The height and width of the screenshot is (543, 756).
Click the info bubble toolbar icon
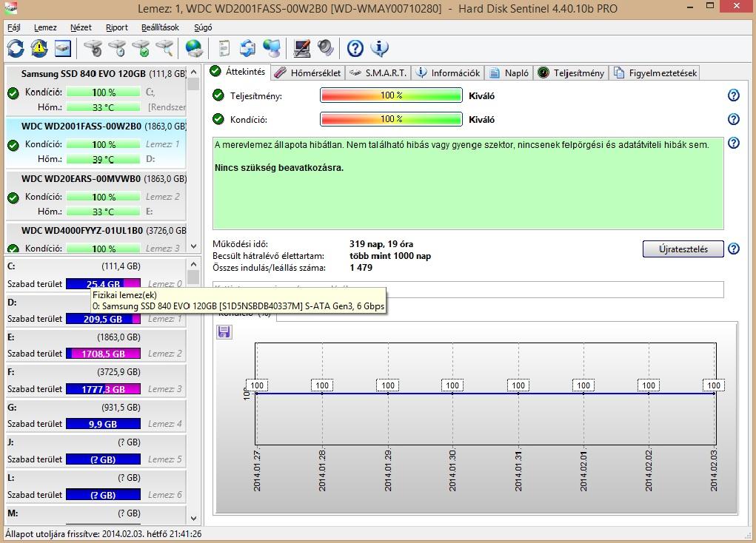tap(379, 48)
